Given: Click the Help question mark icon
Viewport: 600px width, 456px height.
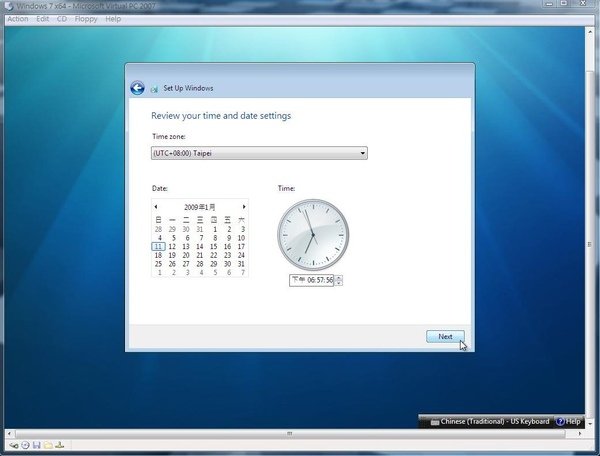Looking at the screenshot, I should coord(560,422).
